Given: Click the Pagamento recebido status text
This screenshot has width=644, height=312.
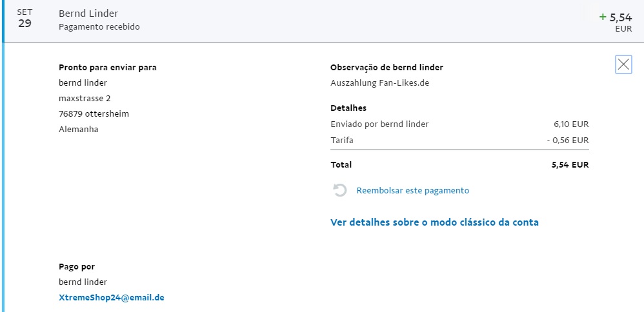Looking at the screenshot, I should point(99,27).
